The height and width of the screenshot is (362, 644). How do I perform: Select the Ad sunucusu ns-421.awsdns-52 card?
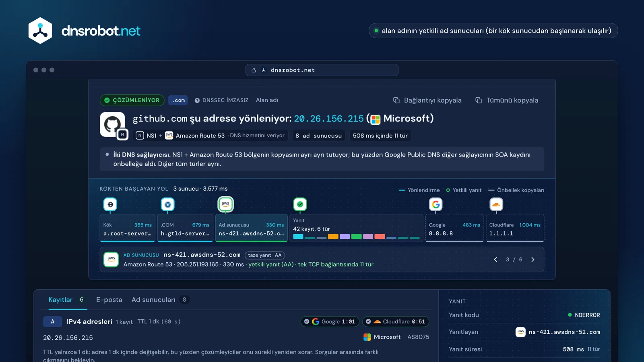coord(251,228)
